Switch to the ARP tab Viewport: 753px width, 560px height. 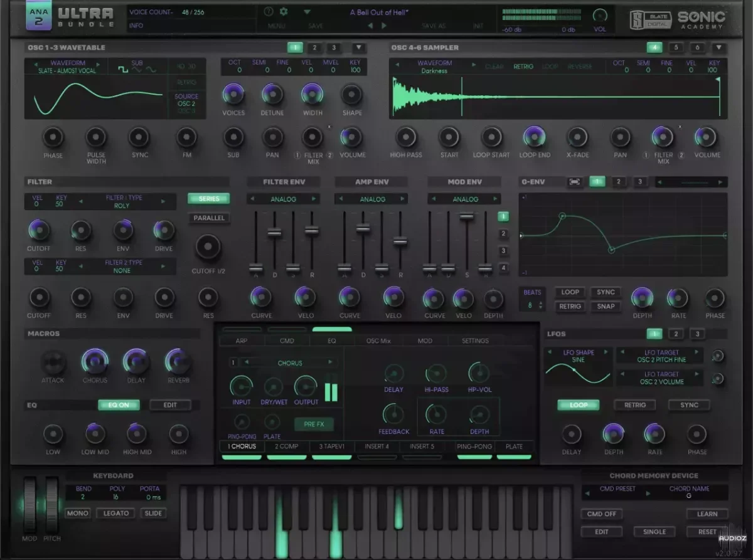click(242, 341)
